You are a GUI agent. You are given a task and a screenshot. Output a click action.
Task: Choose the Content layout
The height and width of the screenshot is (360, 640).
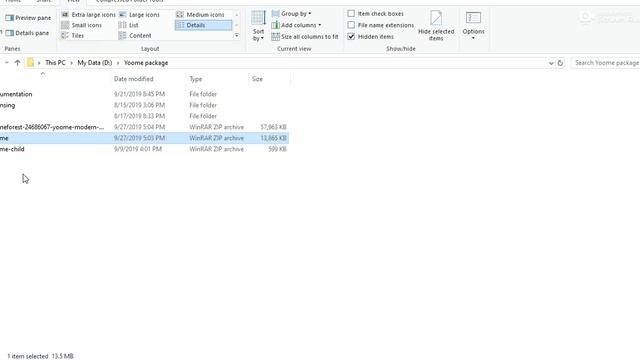coord(135,36)
